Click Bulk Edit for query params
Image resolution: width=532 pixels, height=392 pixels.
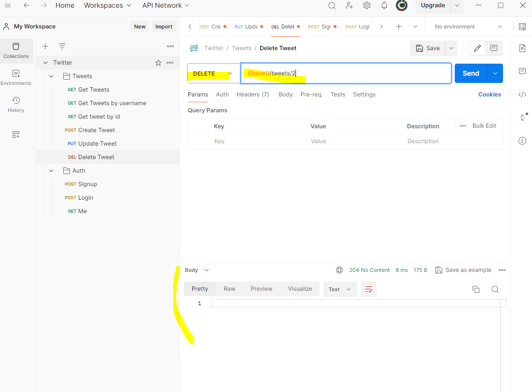tap(484, 126)
